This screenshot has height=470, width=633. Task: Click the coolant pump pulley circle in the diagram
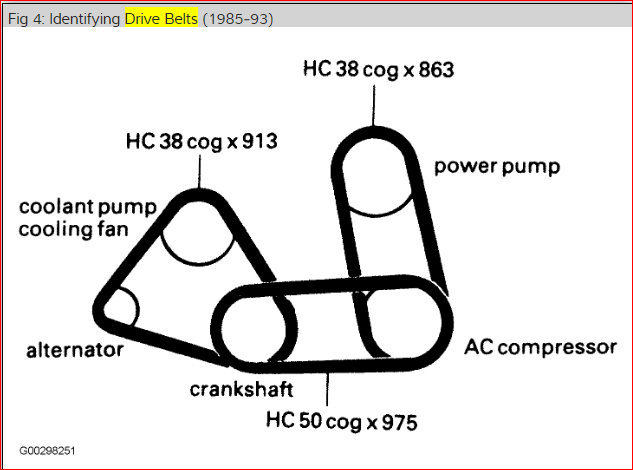pyautogui.click(x=197, y=233)
